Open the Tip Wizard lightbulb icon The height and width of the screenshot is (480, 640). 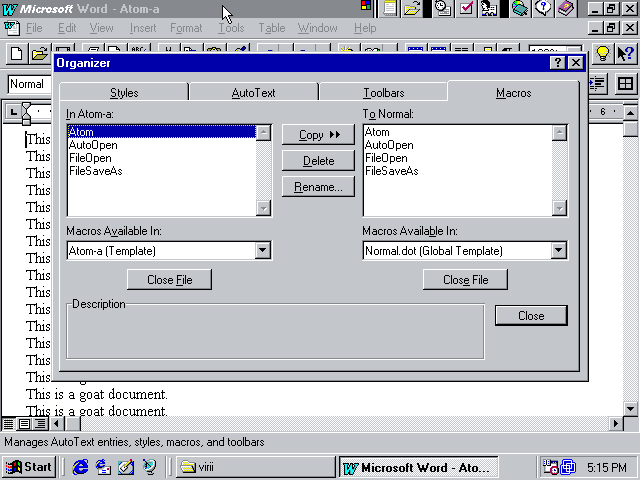602,53
